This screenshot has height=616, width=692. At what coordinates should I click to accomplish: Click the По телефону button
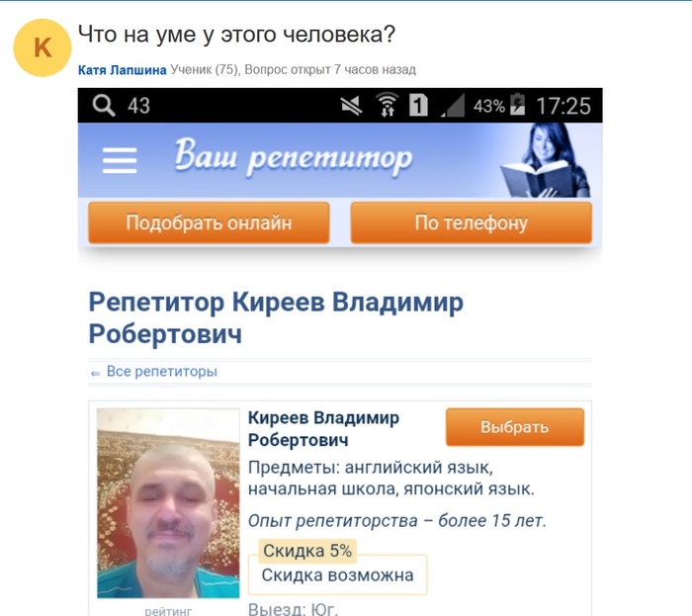pos(471,222)
